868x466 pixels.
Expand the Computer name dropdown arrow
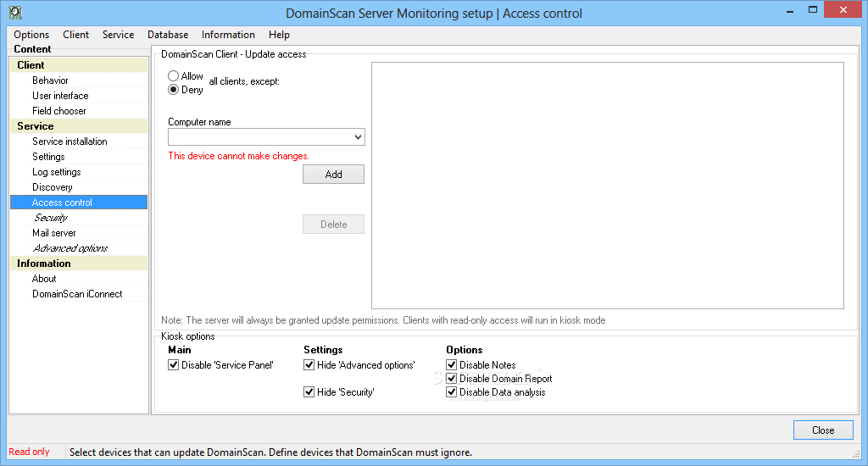click(x=358, y=136)
